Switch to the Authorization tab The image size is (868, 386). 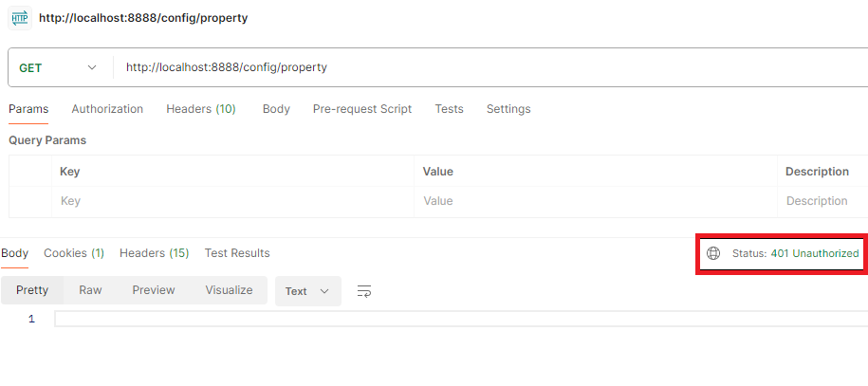click(x=107, y=109)
